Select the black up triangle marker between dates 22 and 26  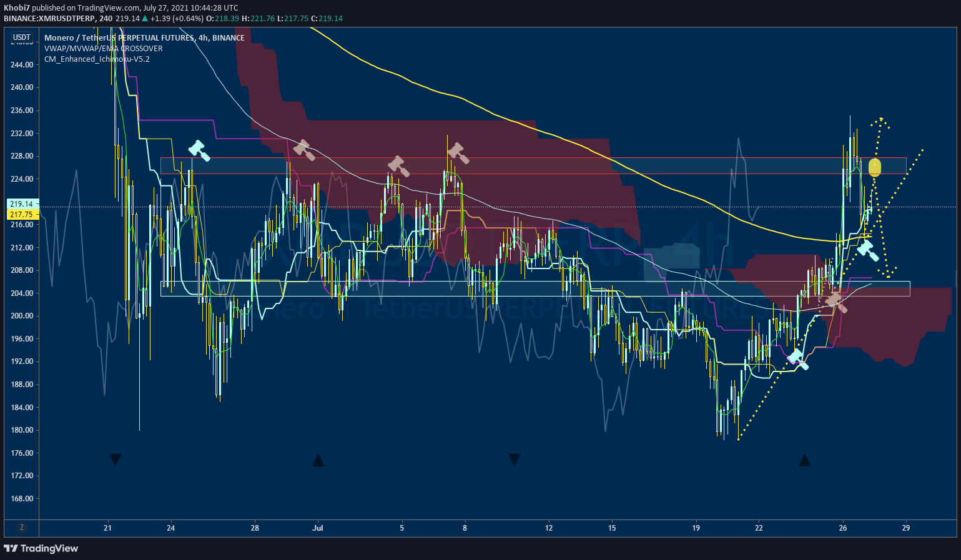804,461
